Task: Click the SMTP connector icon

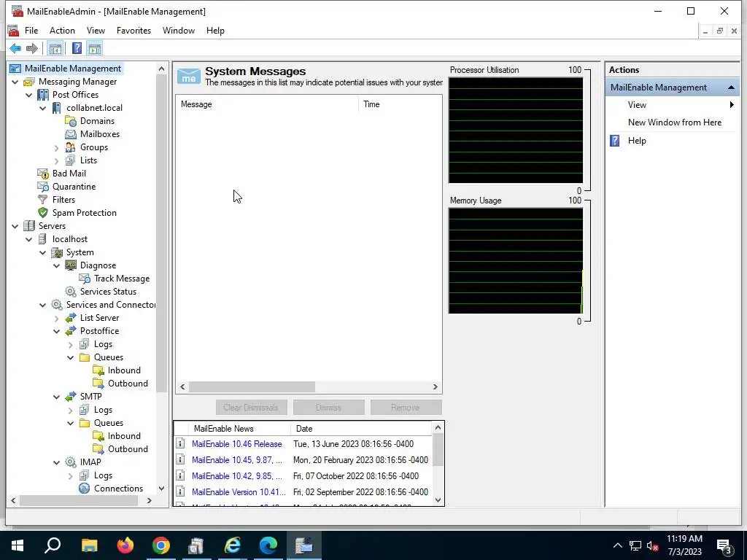Action: click(71, 396)
